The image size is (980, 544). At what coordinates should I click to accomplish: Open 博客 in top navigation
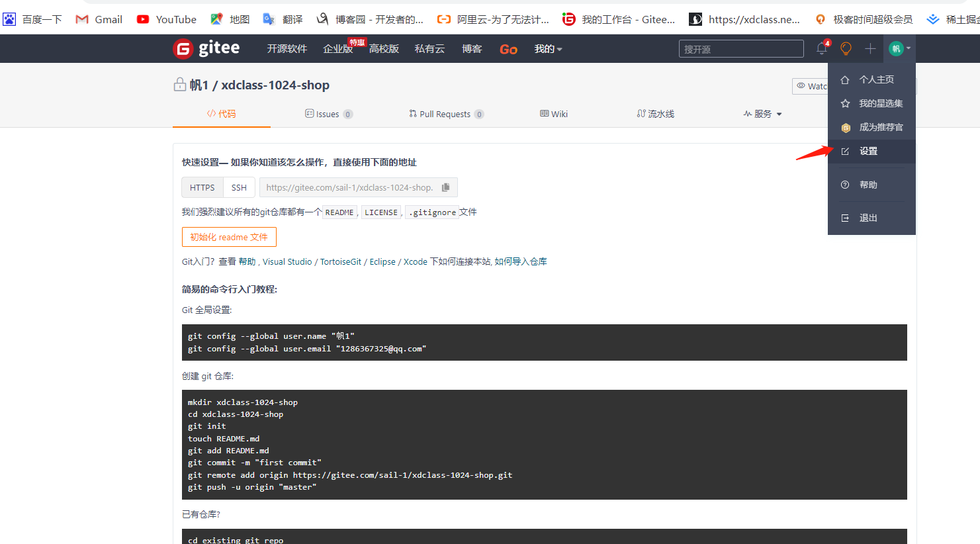[472, 49]
